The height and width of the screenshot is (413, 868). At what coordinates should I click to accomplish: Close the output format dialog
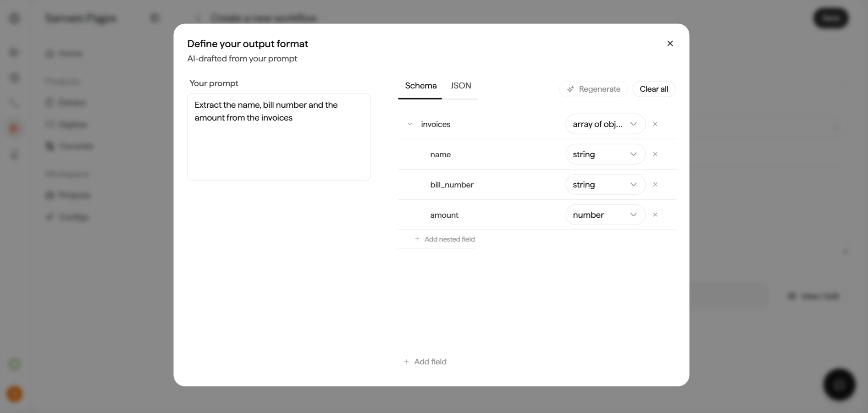[670, 43]
